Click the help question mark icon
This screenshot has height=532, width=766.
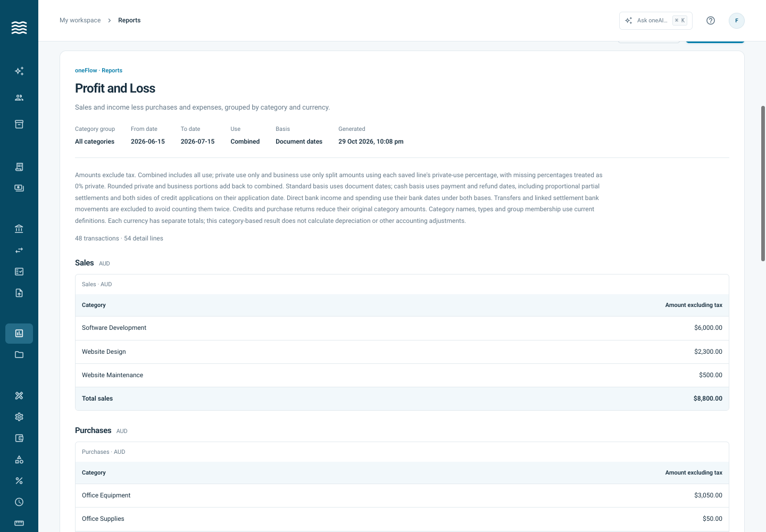click(x=711, y=21)
